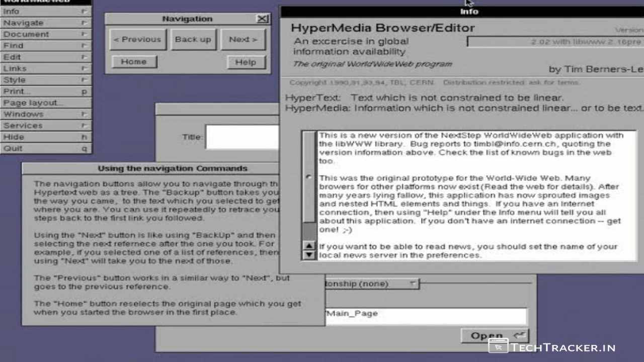
Task: Choose Page layout... menu entry
Action: pos(45,103)
